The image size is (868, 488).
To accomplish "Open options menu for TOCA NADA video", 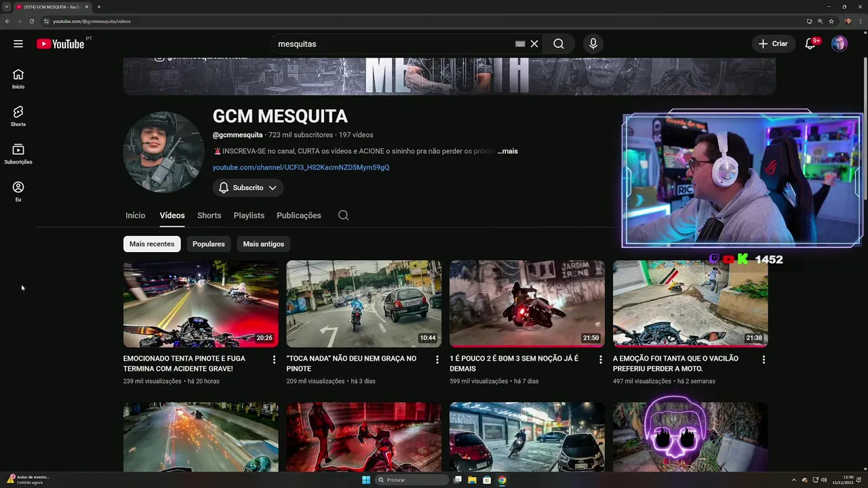I will [x=437, y=360].
